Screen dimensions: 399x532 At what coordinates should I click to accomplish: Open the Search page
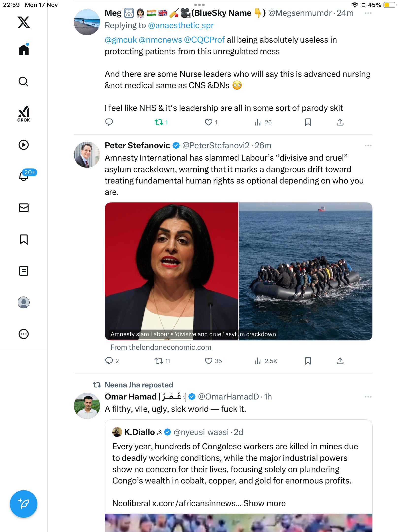tap(24, 82)
